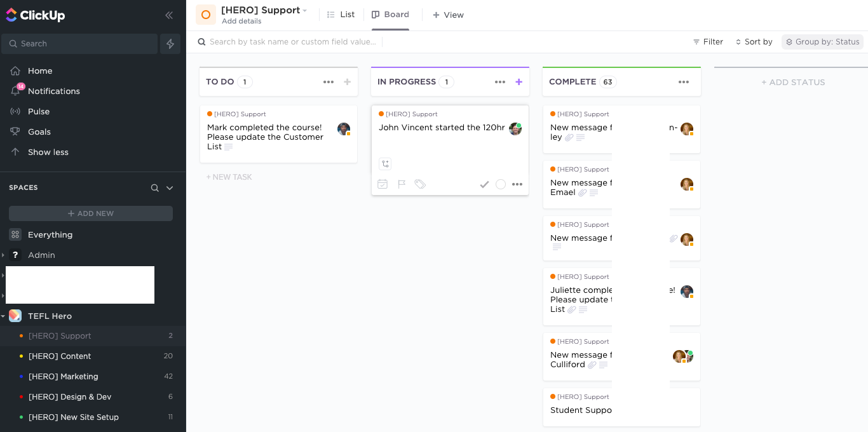Collapse the sidebar with double-chevron icon

(169, 15)
